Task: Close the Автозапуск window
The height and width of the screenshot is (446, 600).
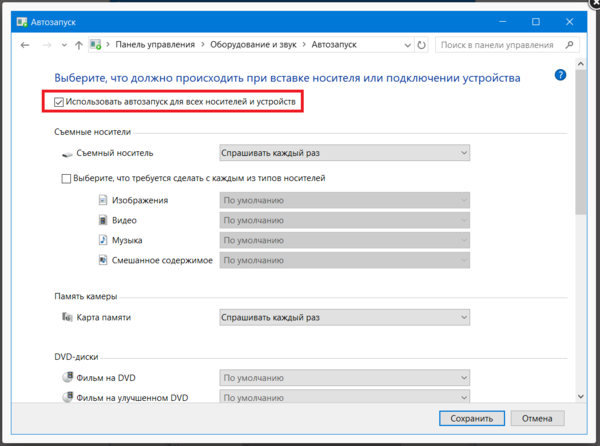Action: pos(569,22)
